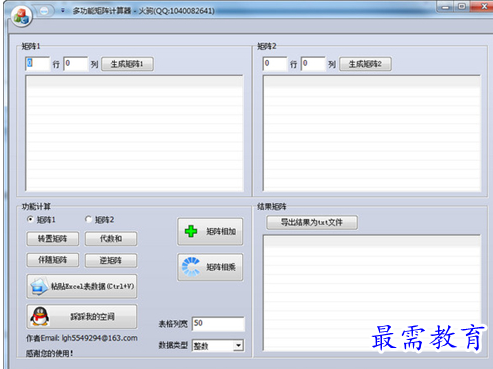Maximize the matrix calculator window

(462, 7)
